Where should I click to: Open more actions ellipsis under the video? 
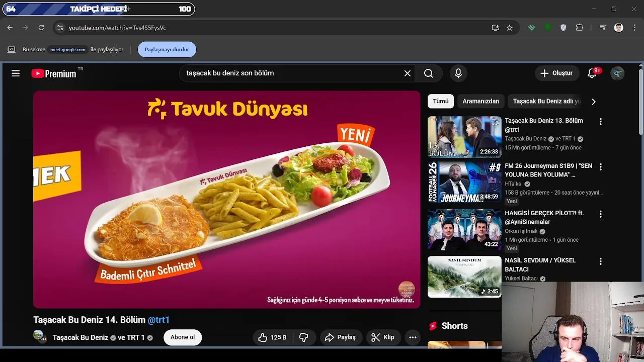[x=413, y=337]
